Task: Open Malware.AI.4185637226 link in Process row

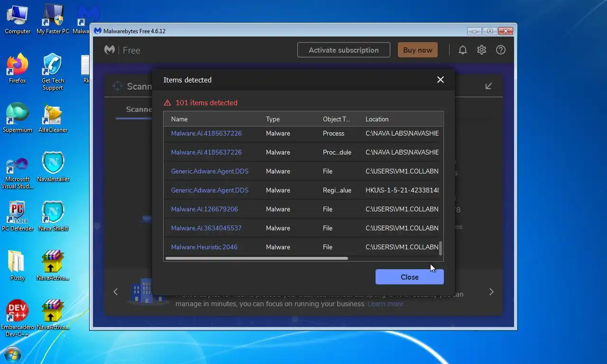Action: [x=206, y=133]
